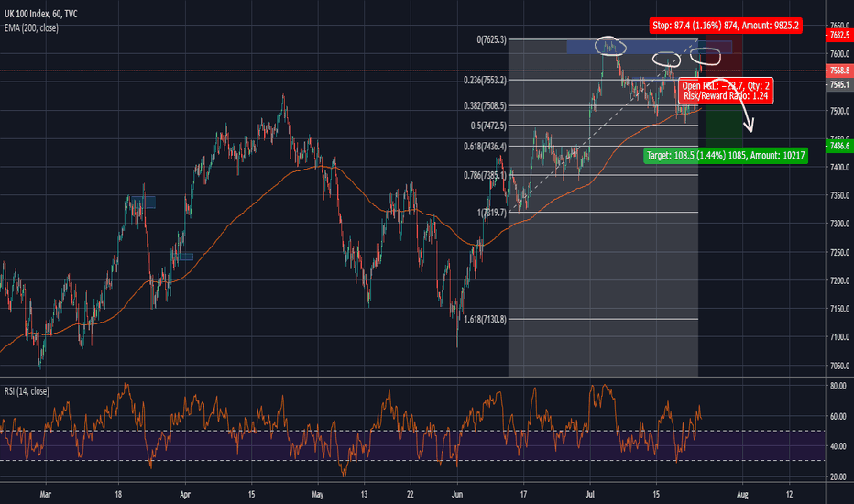Click the 7250.0 price axis label
The image size is (854, 504).
click(x=840, y=252)
